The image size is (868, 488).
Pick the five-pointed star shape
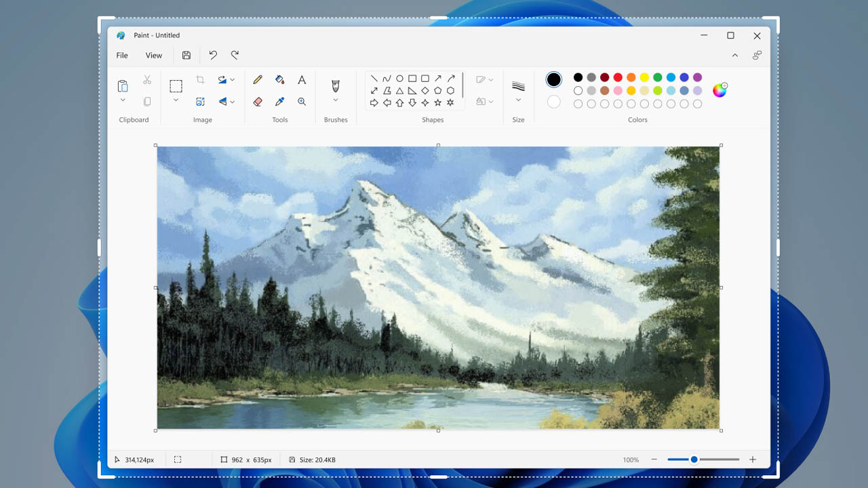pos(437,102)
